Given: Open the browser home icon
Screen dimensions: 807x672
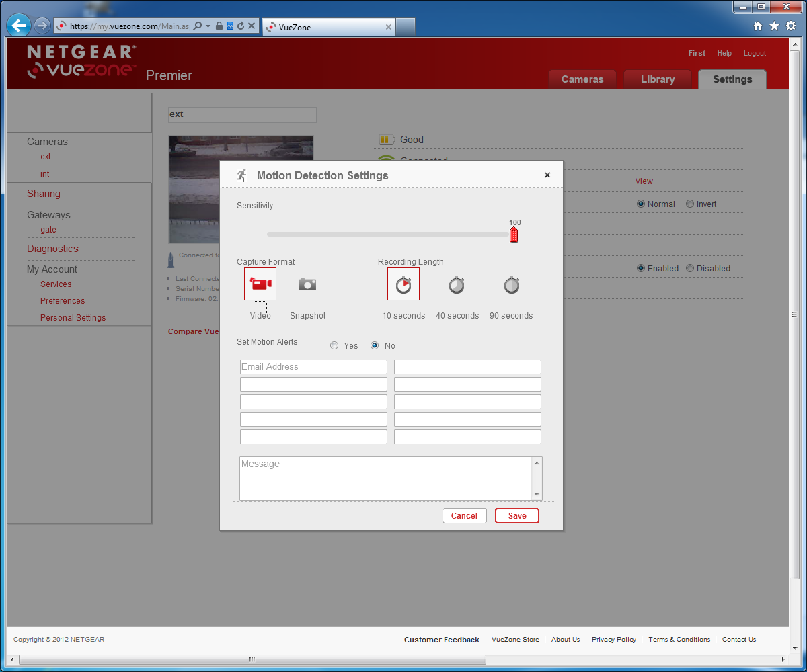Looking at the screenshot, I should (758, 26).
